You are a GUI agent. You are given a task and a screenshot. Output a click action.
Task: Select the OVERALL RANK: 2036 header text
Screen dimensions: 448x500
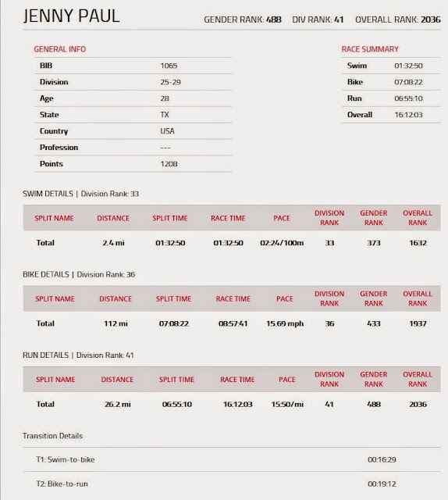tap(397, 20)
